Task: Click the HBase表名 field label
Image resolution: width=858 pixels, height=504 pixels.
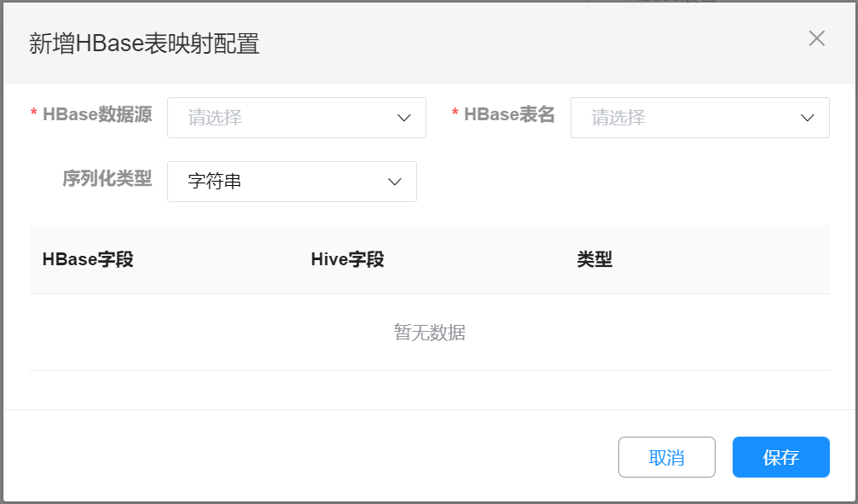Action: click(509, 115)
